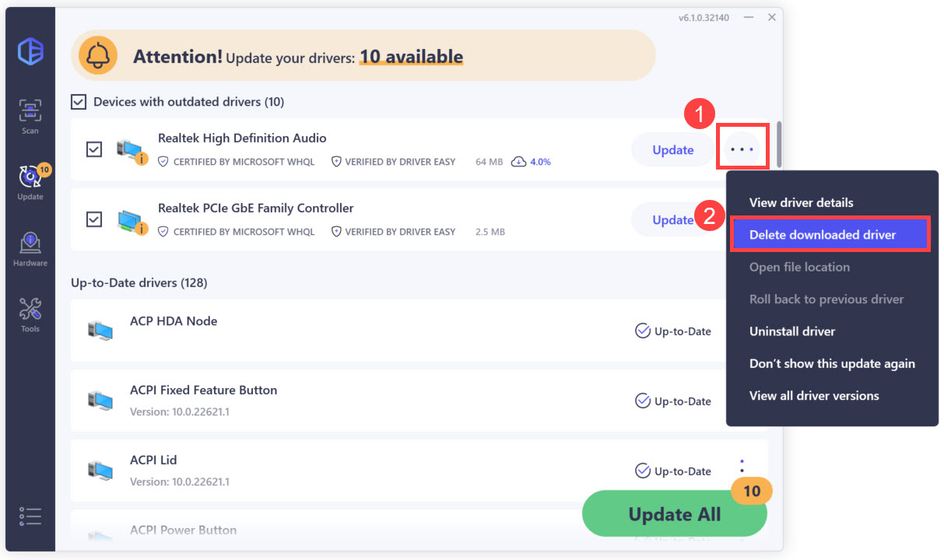944x560 pixels.
Task: Click the notification bell icon
Action: click(98, 56)
